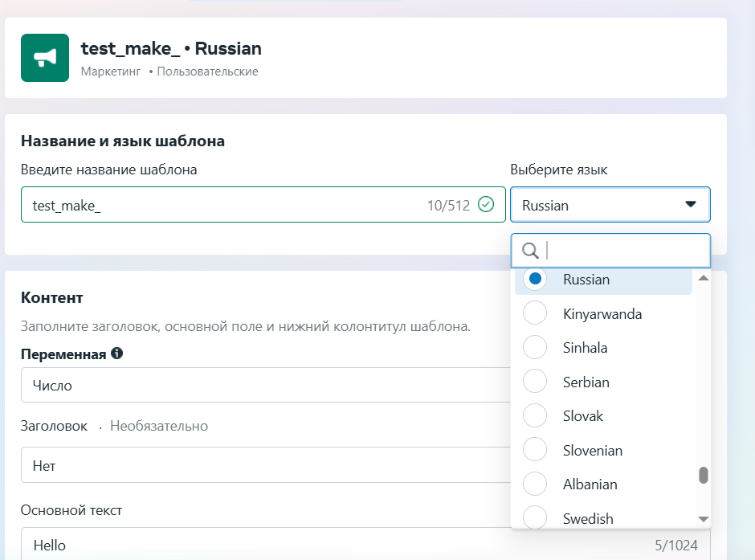Click the 10/512 character counter

(448, 206)
